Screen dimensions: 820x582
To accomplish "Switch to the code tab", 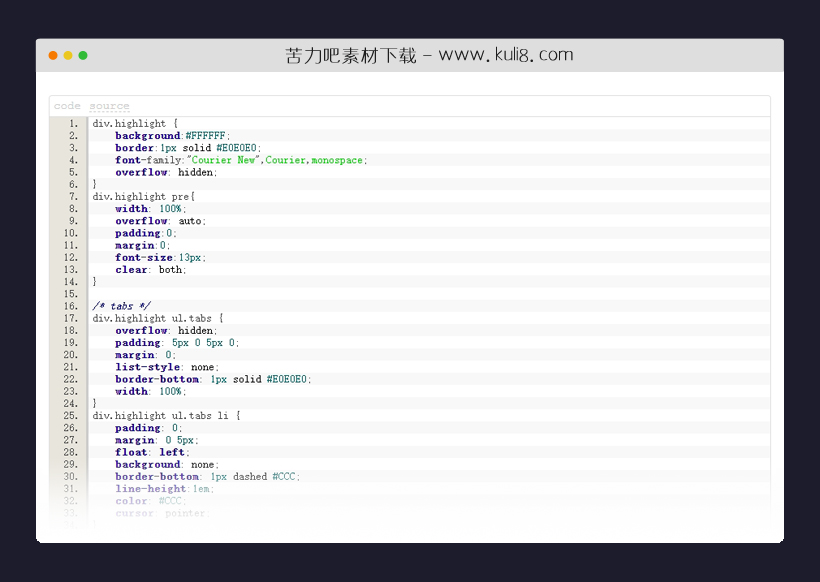I will point(67,106).
